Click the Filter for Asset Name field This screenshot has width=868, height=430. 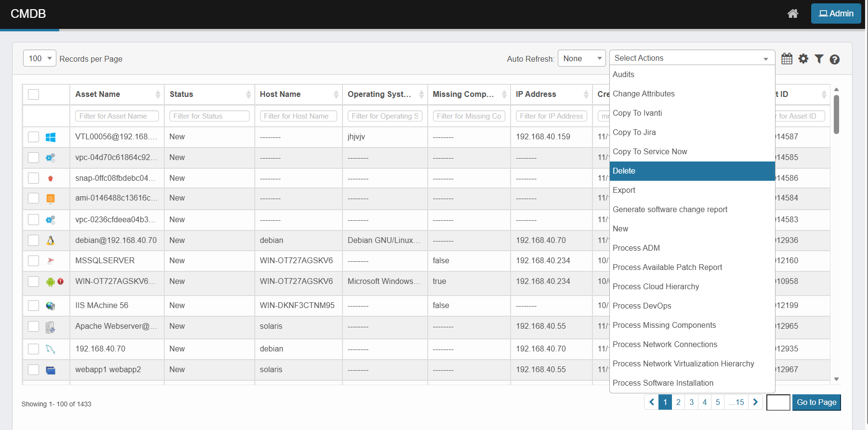tap(117, 116)
